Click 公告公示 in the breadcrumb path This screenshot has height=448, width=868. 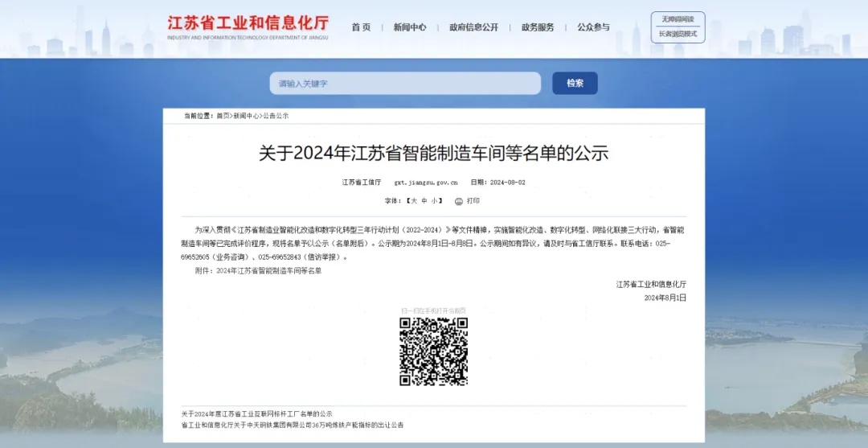click(276, 116)
